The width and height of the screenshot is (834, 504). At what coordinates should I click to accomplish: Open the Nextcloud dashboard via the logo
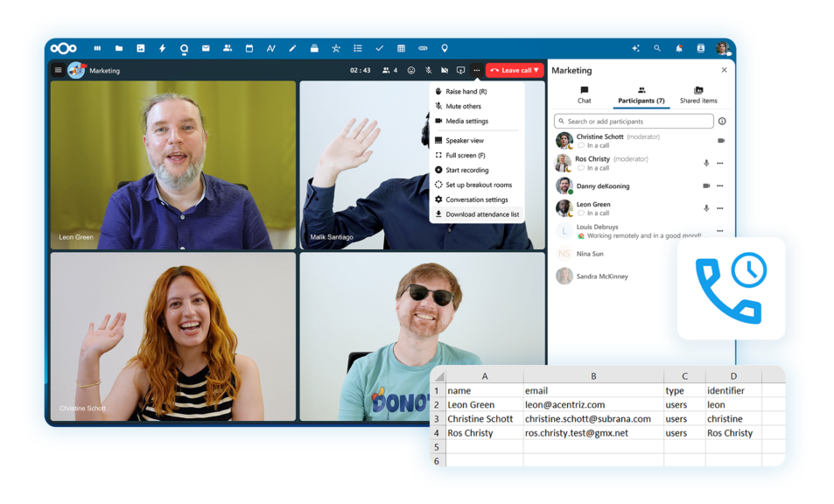click(x=61, y=48)
